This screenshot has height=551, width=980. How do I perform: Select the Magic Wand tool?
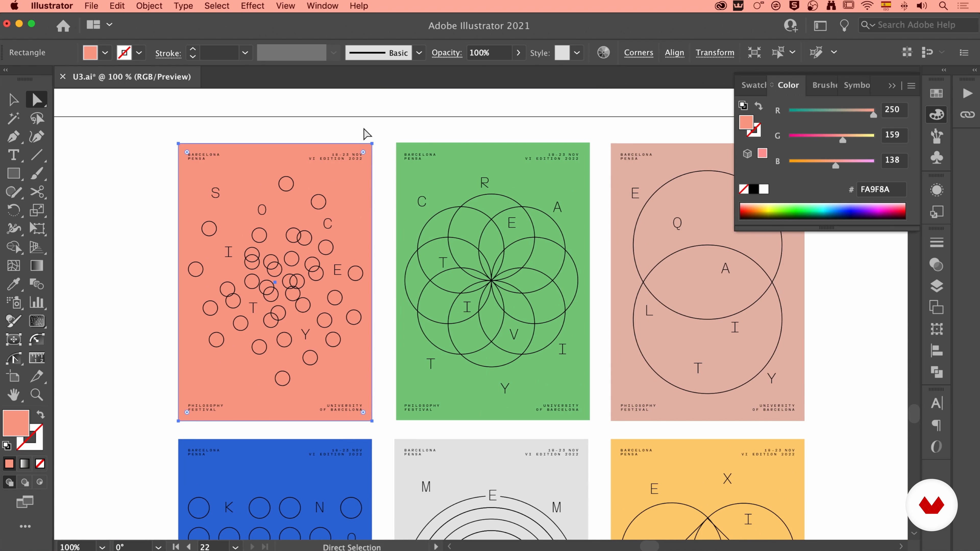pos(14,118)
